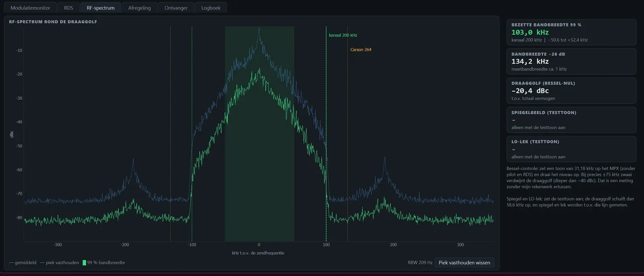This screenshot has height=276, width=644.
Task: Click the piek vasthouden legend entry
Action: click(x=60, y=263)
